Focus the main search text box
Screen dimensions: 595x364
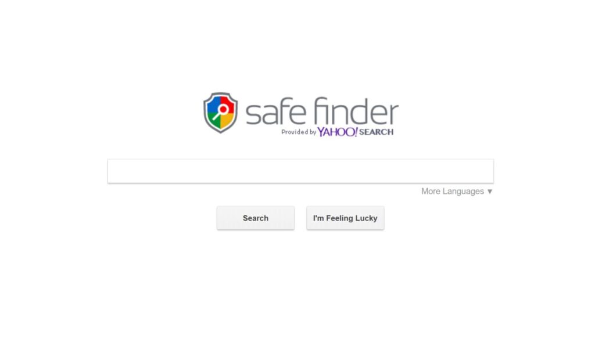pyautogui.click(x=300, y=171)
